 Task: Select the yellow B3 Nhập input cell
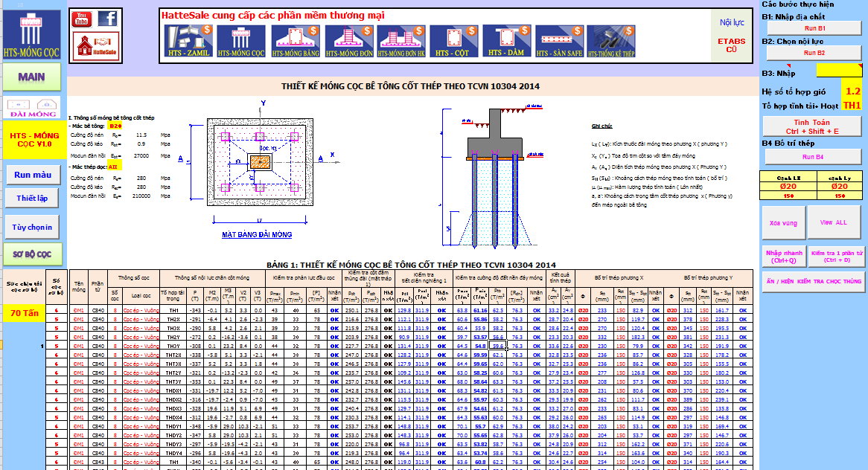tap(839, 71)
